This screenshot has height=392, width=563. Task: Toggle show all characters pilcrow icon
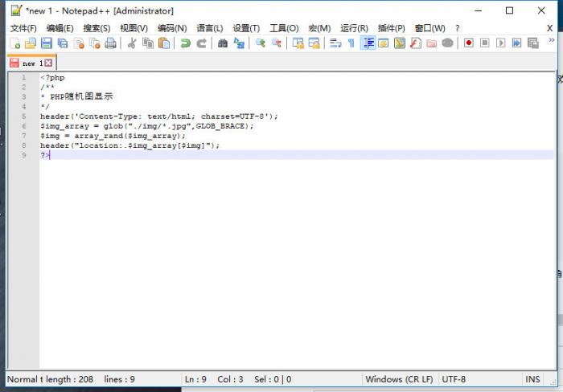click(351, 43)
